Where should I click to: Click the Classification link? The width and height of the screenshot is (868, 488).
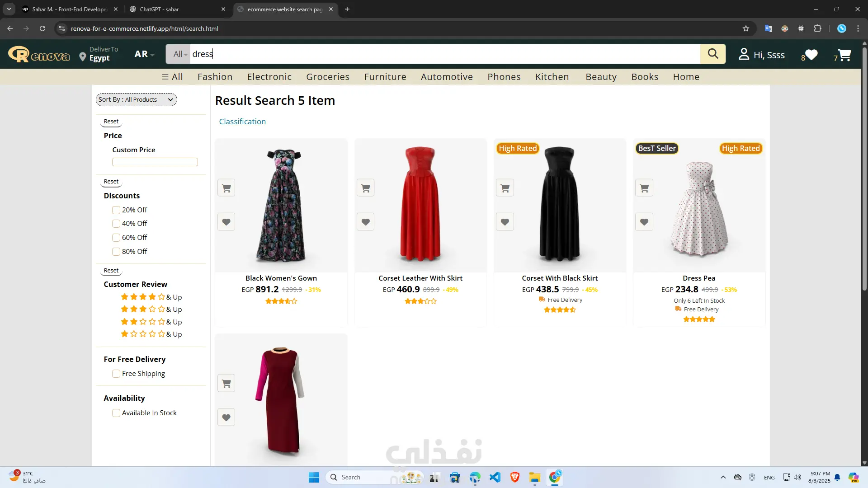point(242,122)
